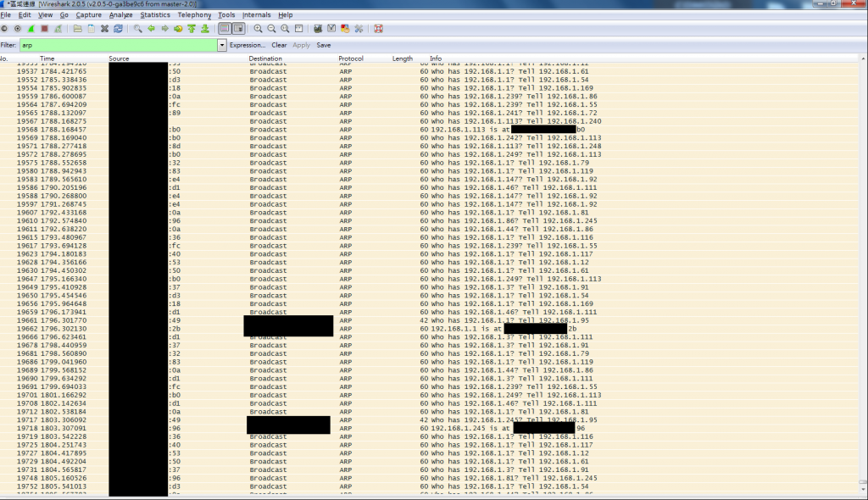
Task: Open the Tools menu
Action: click(226, 15)
